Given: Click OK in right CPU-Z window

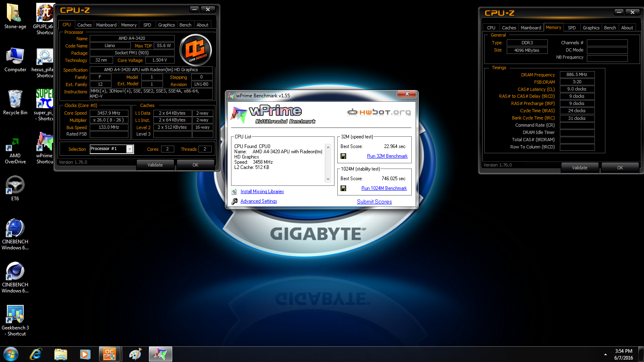Looking at the screenshot, I should point(620,168).
